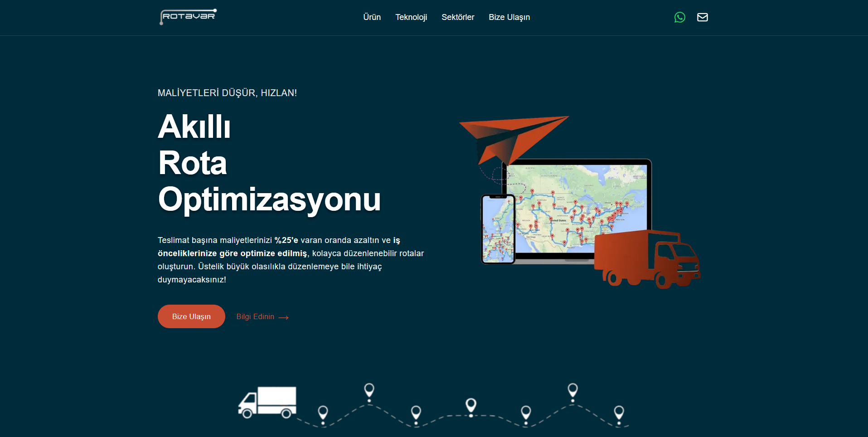Go to the Teknoloji section
Image resolution: width=868 pixels, height=437 pixels.
[411, 17]
